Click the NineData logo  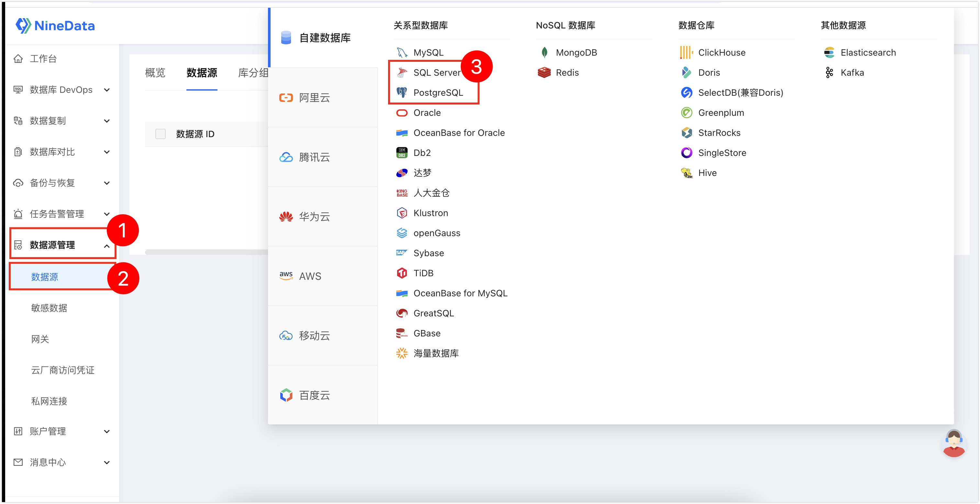(x=55, y=26)
